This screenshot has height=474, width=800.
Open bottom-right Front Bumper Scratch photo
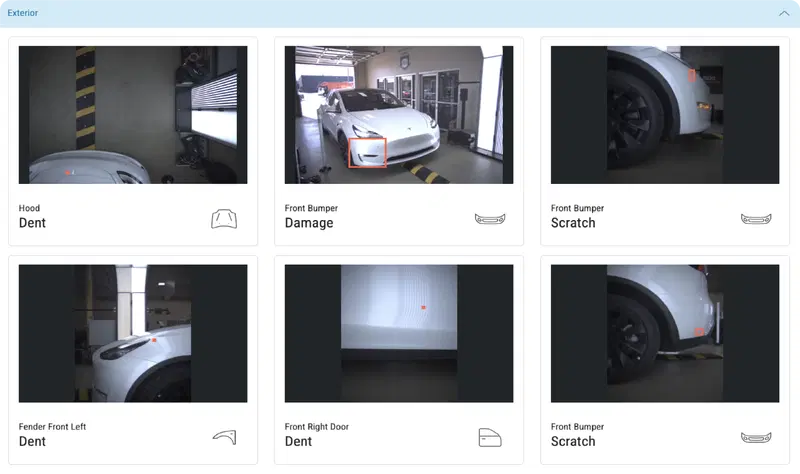[x=665, y=333]
